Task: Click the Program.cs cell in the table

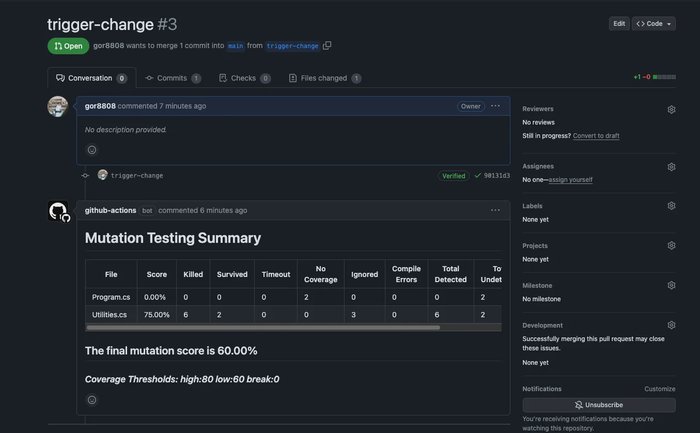Action: click(x=111, y=297)
